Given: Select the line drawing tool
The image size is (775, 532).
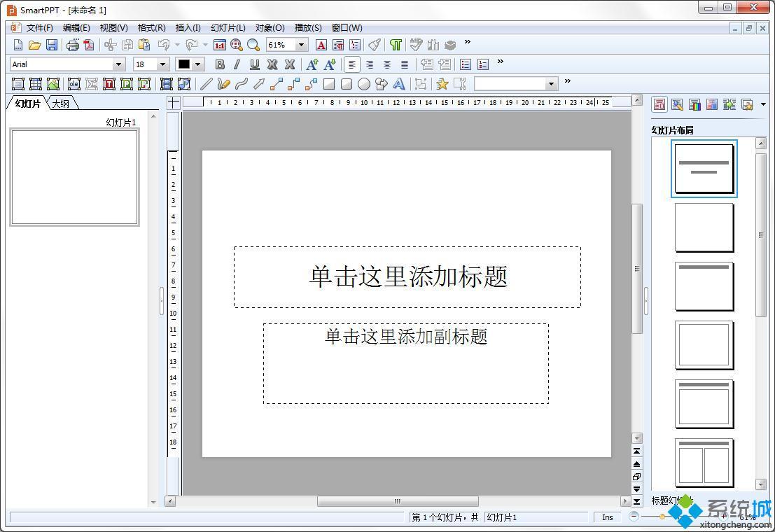Looking at the screenshot, I should click(x=206, y=84).
